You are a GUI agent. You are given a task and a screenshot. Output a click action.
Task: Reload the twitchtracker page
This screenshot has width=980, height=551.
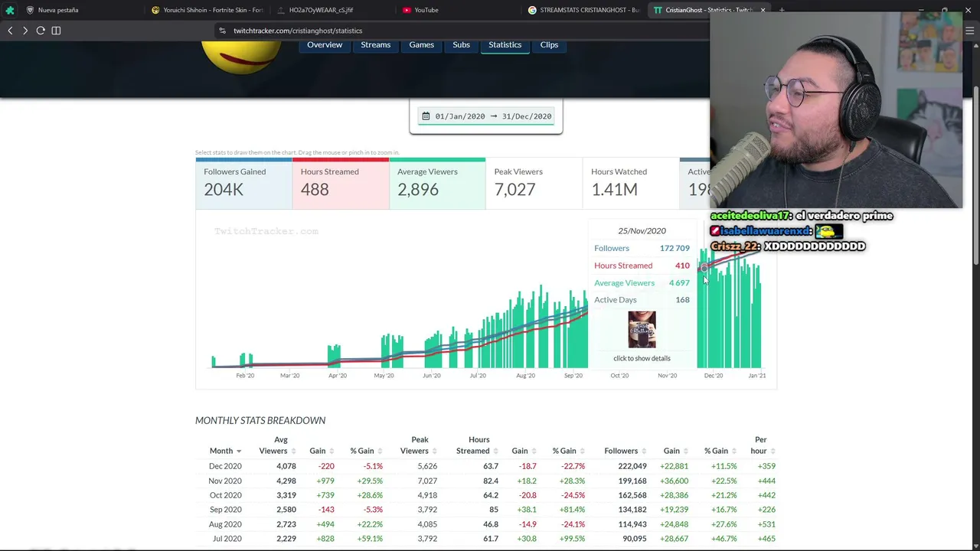(x=41, y=31)
